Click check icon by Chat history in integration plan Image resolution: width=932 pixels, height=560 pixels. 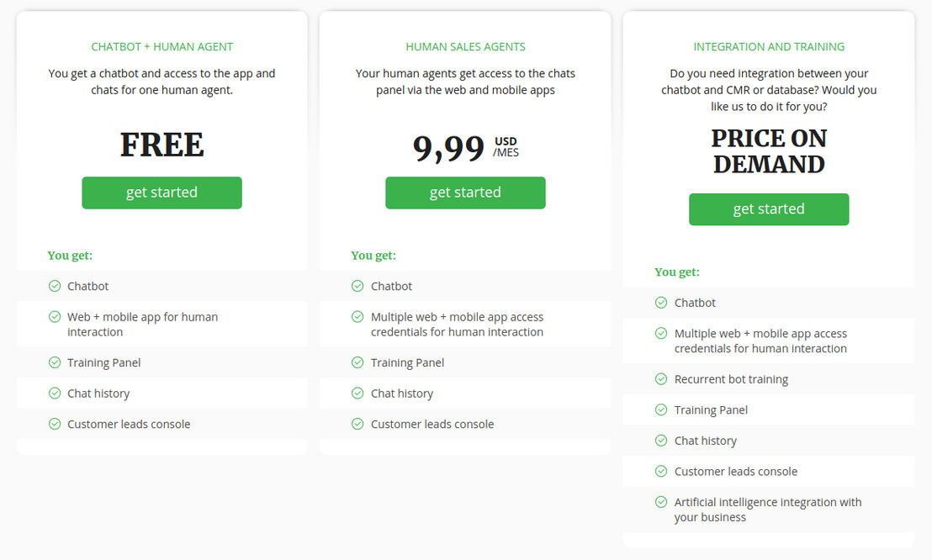point(661,441)
